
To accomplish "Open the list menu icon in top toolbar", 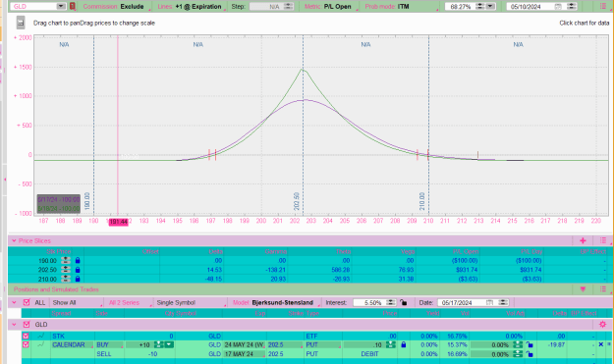I will pos(603,6).
